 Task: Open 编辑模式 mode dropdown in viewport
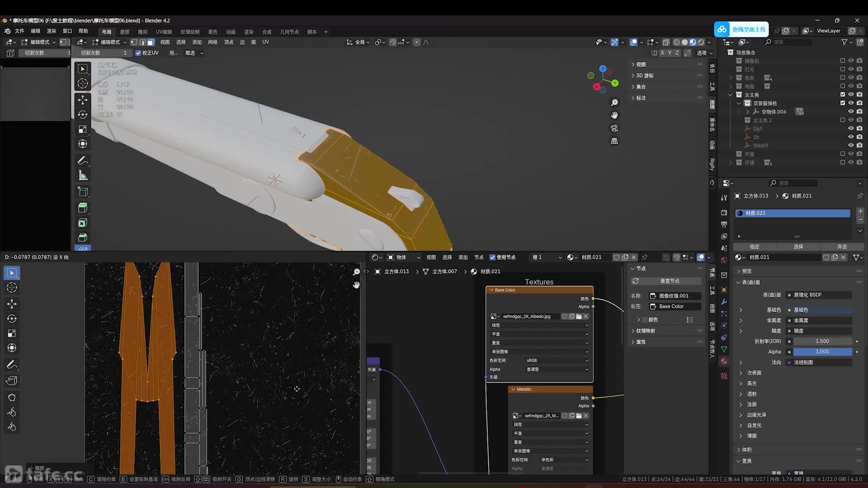point(110,42)
